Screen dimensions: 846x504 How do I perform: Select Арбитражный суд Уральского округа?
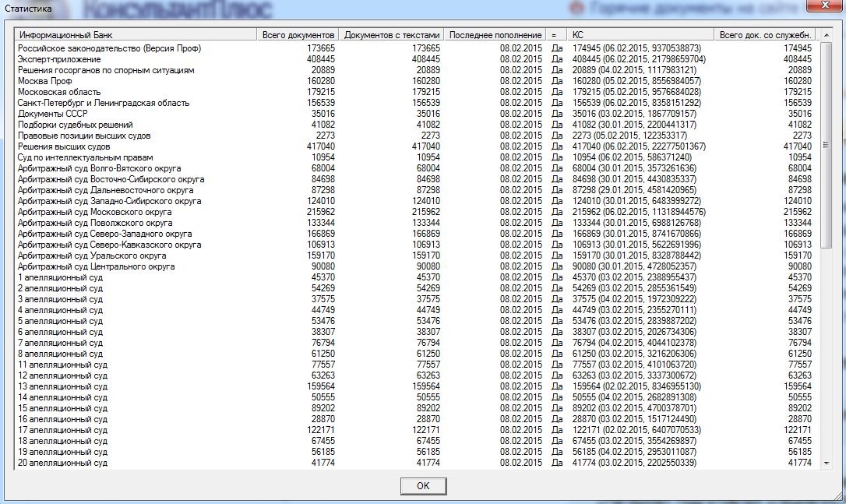(415, 256)
